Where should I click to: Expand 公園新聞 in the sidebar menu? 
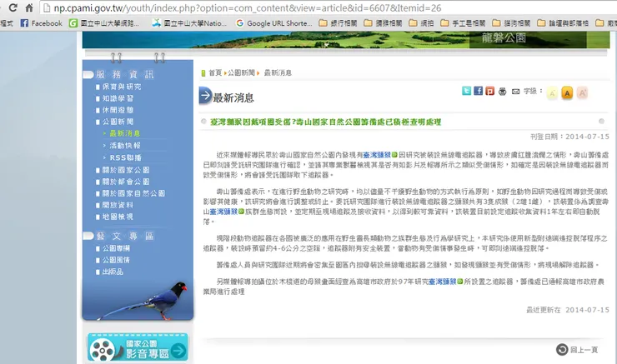tap(118, 122)
